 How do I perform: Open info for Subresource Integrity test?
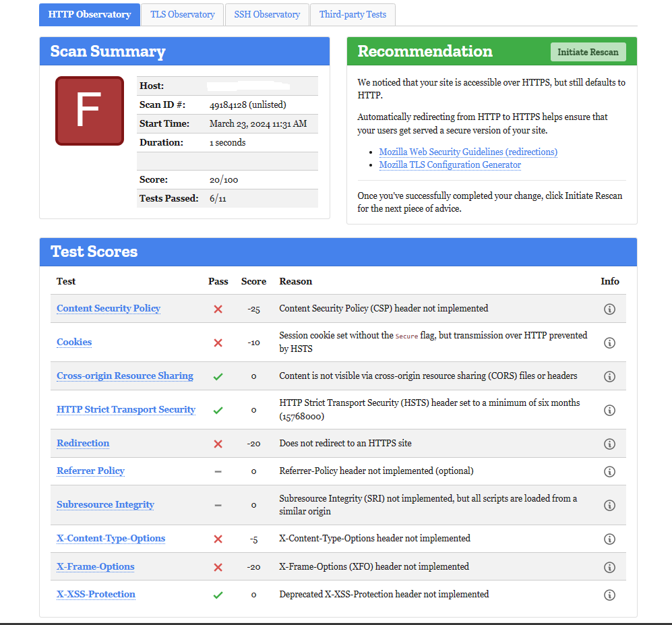click(x=609, y=505)
